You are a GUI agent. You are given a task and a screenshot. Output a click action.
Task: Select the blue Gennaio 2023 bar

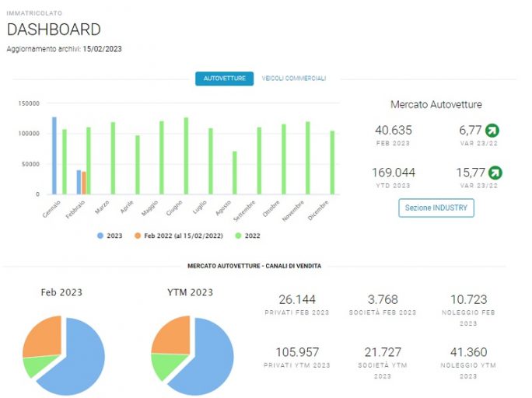tap(54, 155)
